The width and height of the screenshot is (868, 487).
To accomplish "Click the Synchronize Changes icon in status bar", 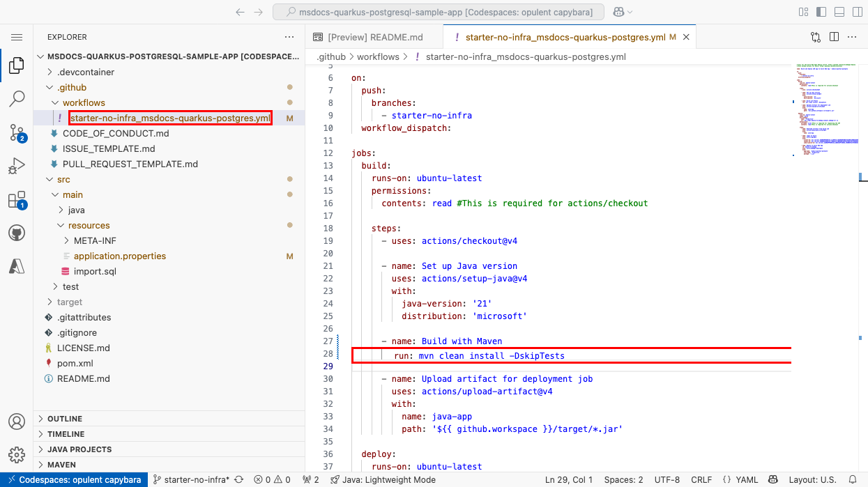I will click(x=239, y=479).
